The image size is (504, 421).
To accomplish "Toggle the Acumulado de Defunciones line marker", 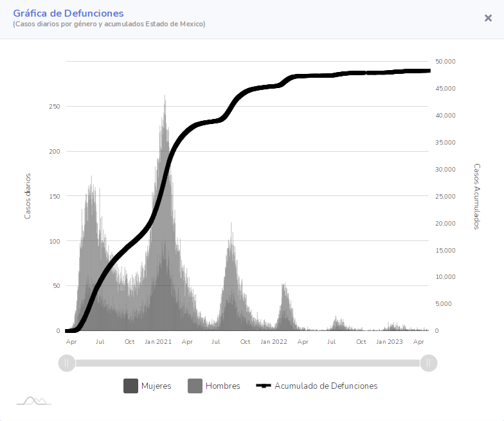I will [264, 386].
